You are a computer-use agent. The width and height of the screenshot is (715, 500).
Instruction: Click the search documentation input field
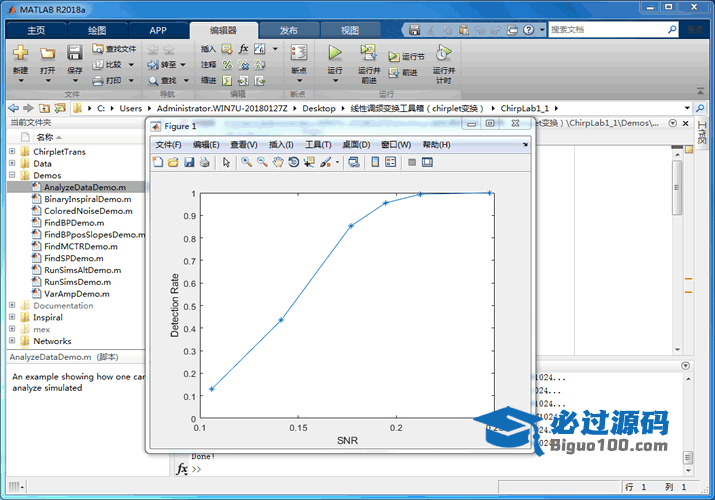(x=608, y=30)
